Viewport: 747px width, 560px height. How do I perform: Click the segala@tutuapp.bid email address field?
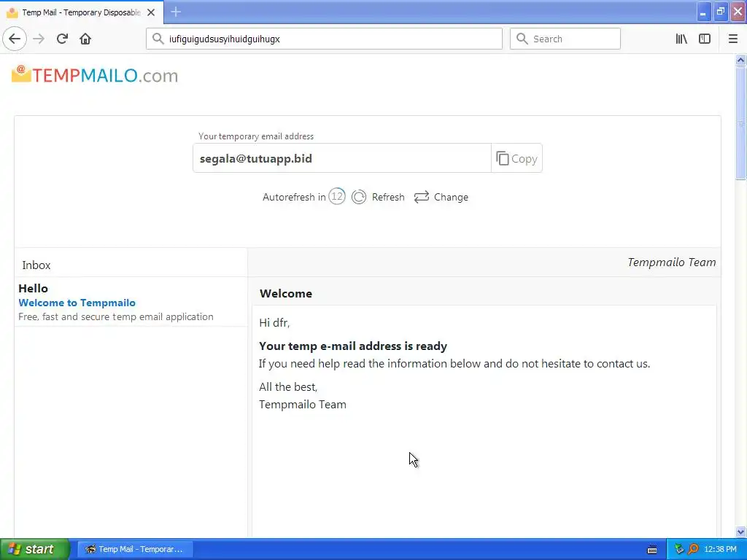[342, 158]
